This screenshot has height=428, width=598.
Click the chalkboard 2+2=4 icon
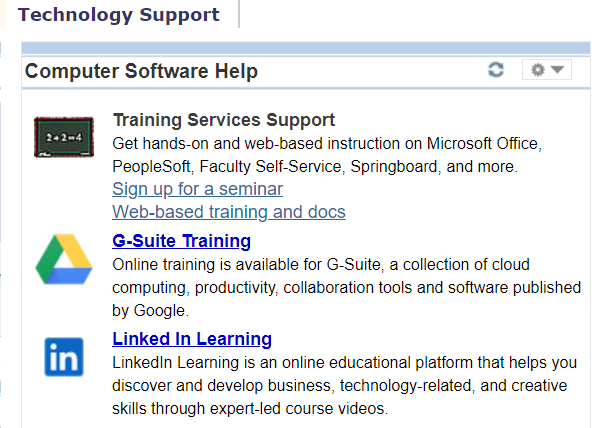click(x=64, y=137)
